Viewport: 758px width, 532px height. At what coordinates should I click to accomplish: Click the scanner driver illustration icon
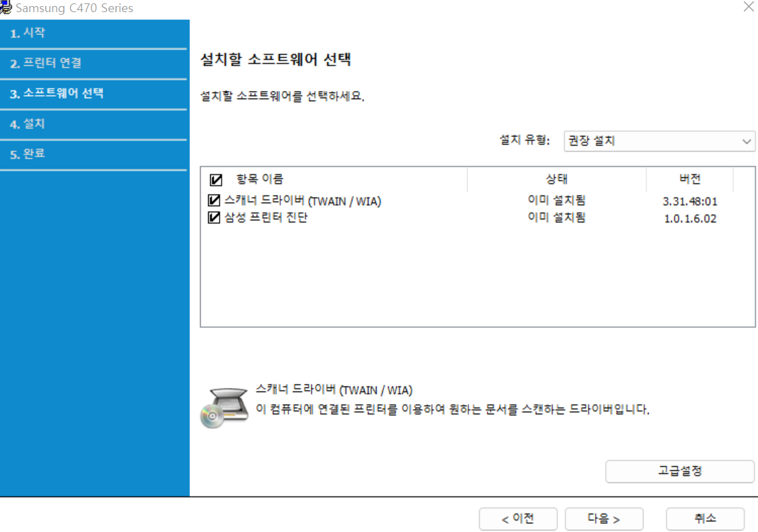click(x=225, y=407)
